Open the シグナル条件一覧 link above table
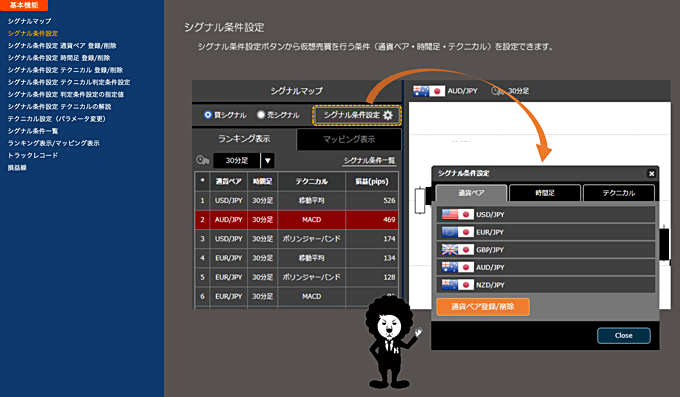The height and width of the screenshot is (397, 680). pyautogui.click(x=369, y=161)
